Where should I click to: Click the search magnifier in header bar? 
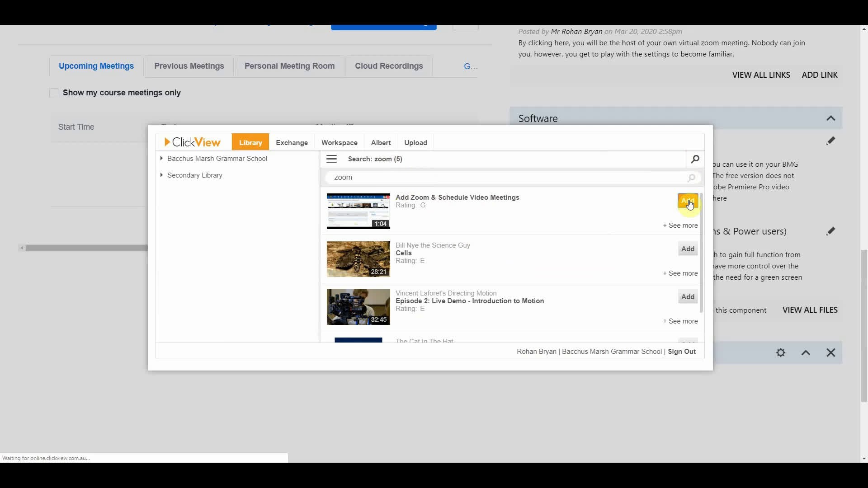(695, 159)
